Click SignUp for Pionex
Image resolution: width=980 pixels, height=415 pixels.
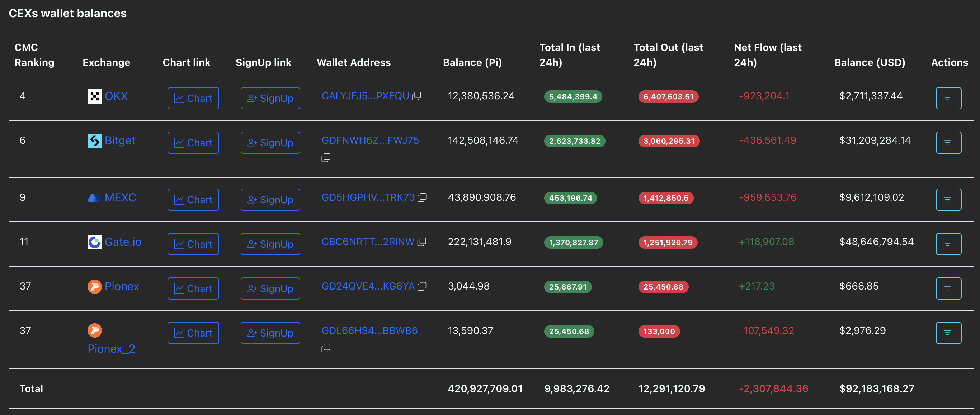[270, 288]
